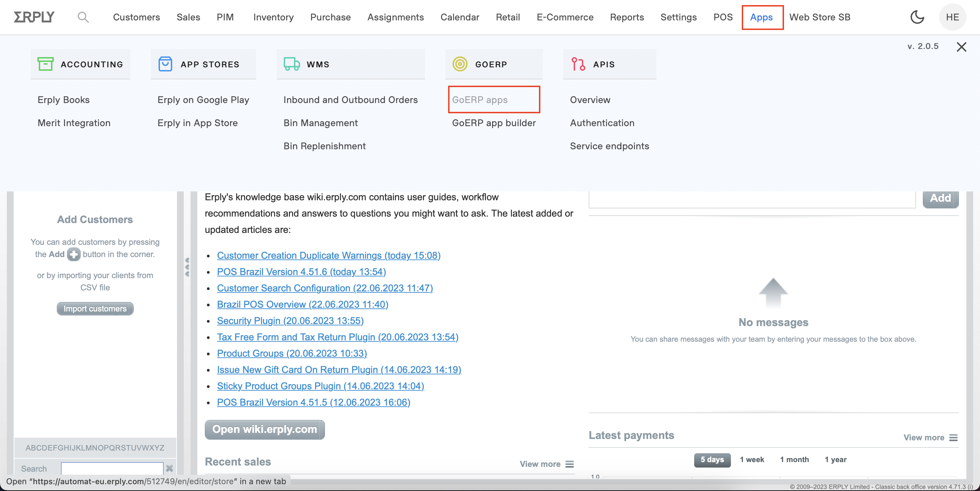Click the App Stores bag icon
The width and height of the screenshot is (980, 491).
pyautogui.click(x=165, y=64)
